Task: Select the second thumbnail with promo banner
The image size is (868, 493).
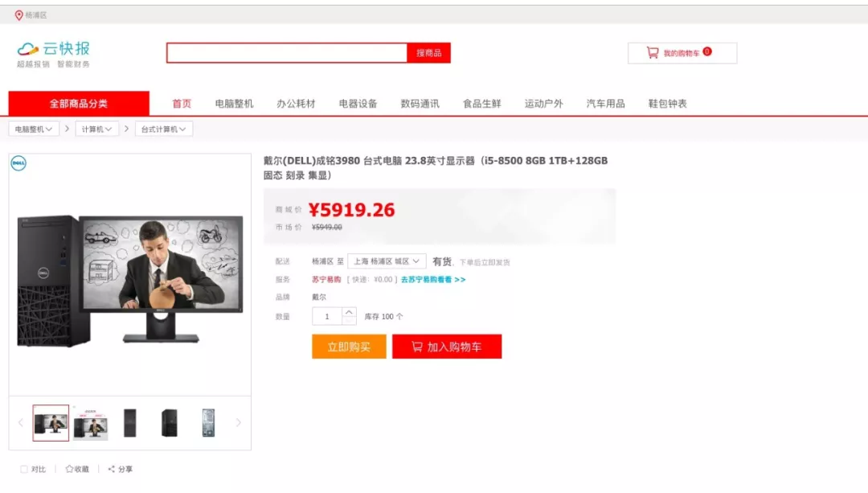Action: [90, 424]
